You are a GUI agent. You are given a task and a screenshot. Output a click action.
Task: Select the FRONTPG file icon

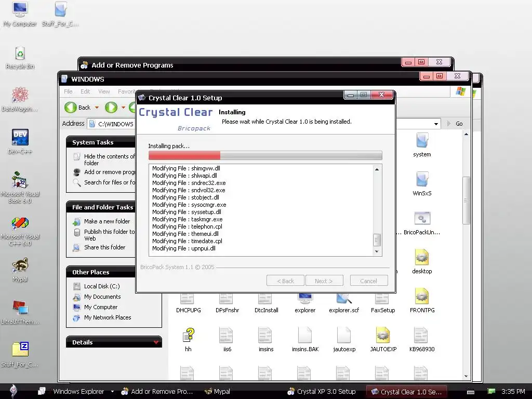(x=422, y=301)
